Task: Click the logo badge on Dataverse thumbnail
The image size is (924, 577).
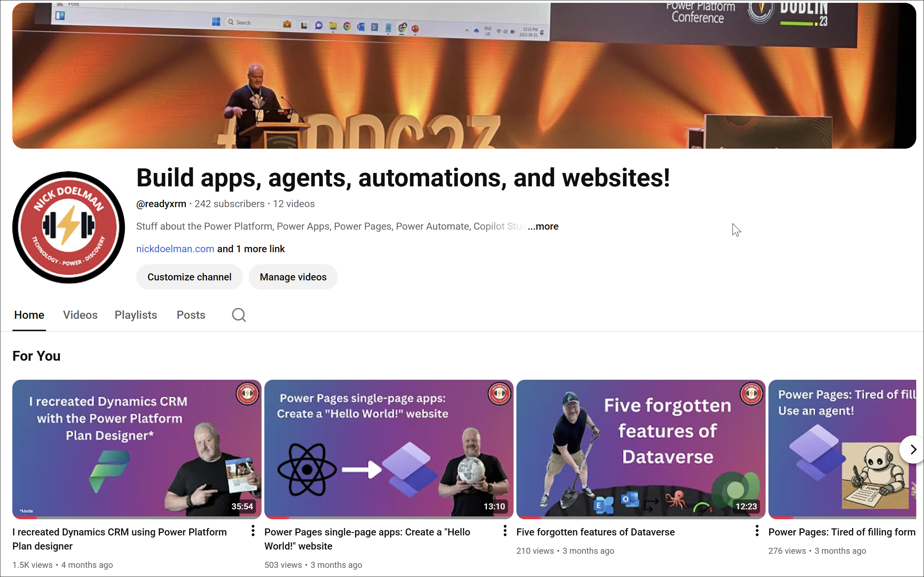Action: pyautogui.click(x=751, y=393)
